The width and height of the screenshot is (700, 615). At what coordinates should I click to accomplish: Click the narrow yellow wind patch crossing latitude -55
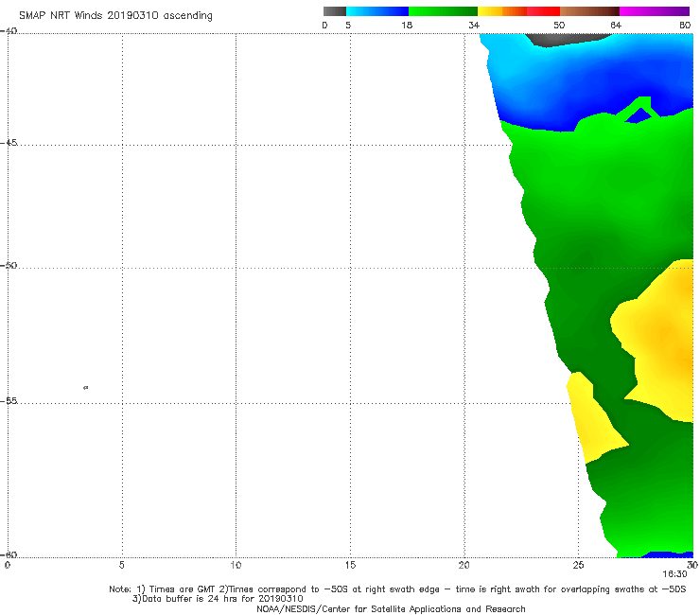pos(591,422)
